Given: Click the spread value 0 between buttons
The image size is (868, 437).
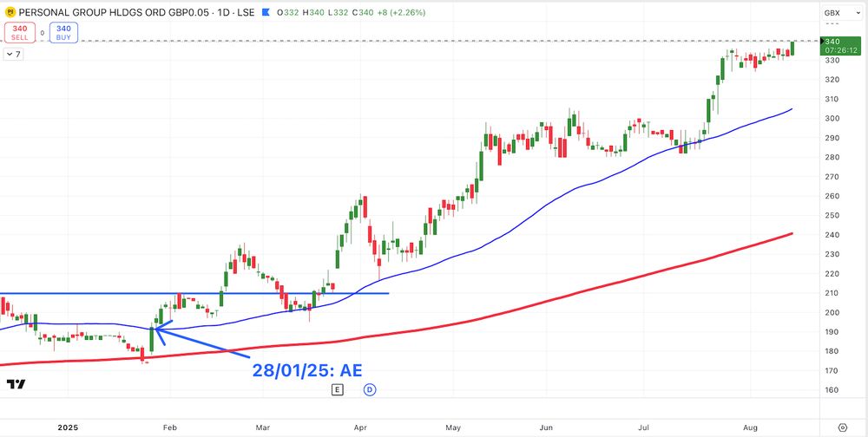Looking at the screenshot, I should 42,33.
